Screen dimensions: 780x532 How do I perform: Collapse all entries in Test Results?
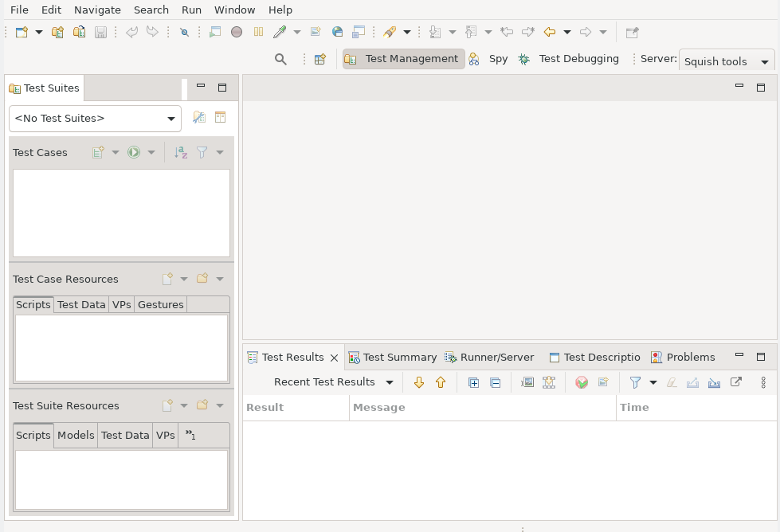click(x=493, y=382)
